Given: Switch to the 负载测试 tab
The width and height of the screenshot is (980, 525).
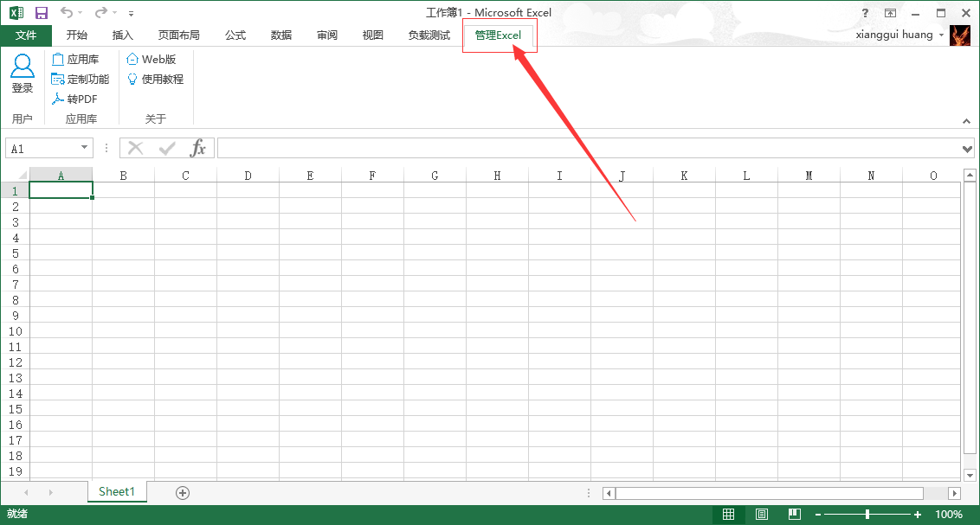Looking at the screenshot, I should click(429, 35).
